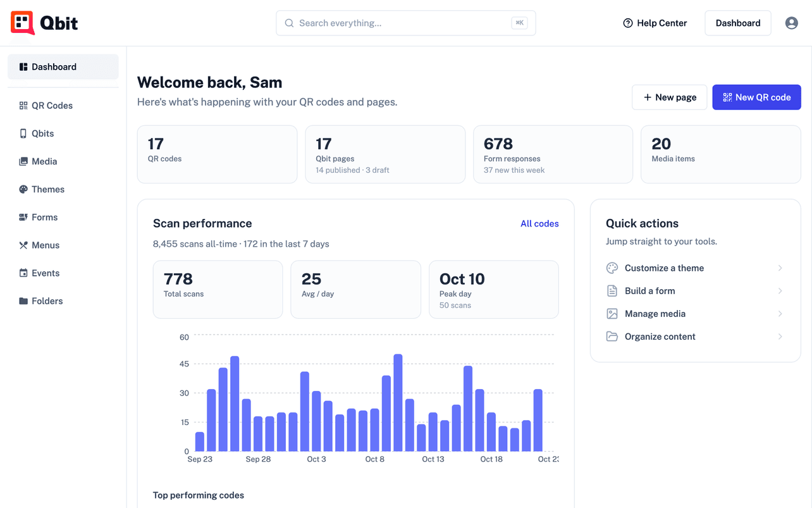Viewport: 812px width, 508px height.
Task: Click the Media images icon in sidebar
Action: pos(23,161)
